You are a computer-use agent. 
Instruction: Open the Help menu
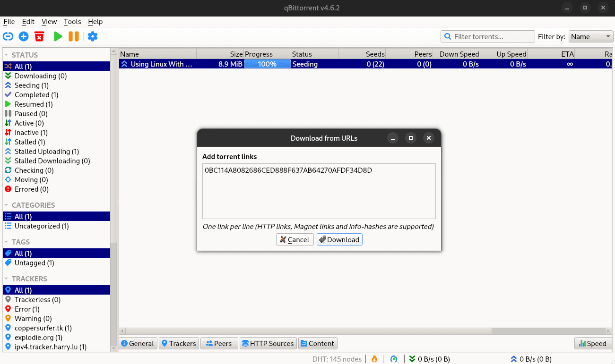click(95, 22)
